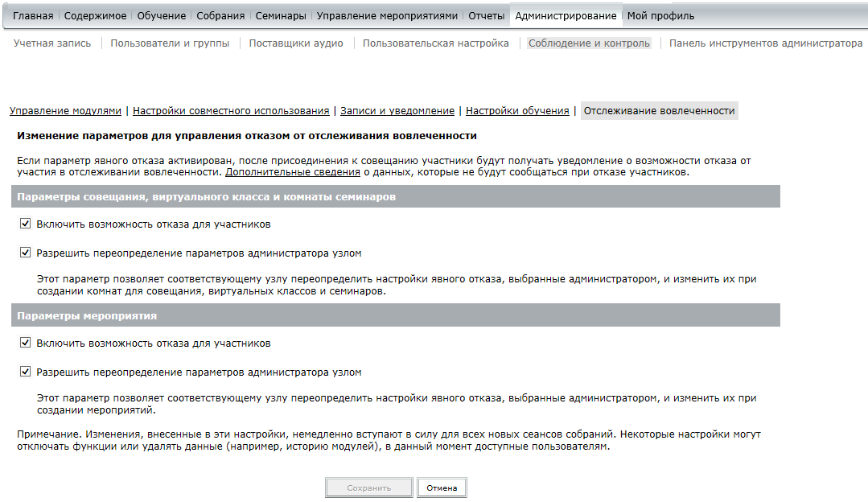Select Отслеживание вовлеченности section tab
The width and height of the screenshot is (868, 502).
tap(660, 111)
